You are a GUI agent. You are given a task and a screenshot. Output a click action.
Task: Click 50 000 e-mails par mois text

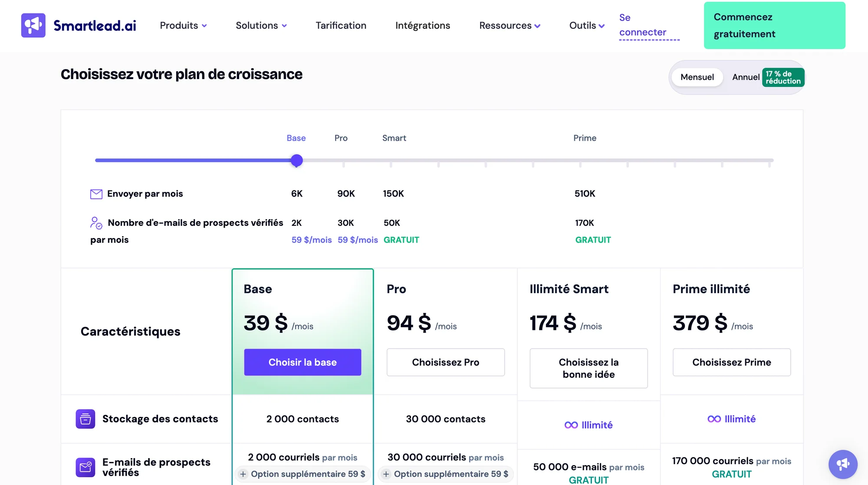589,467
